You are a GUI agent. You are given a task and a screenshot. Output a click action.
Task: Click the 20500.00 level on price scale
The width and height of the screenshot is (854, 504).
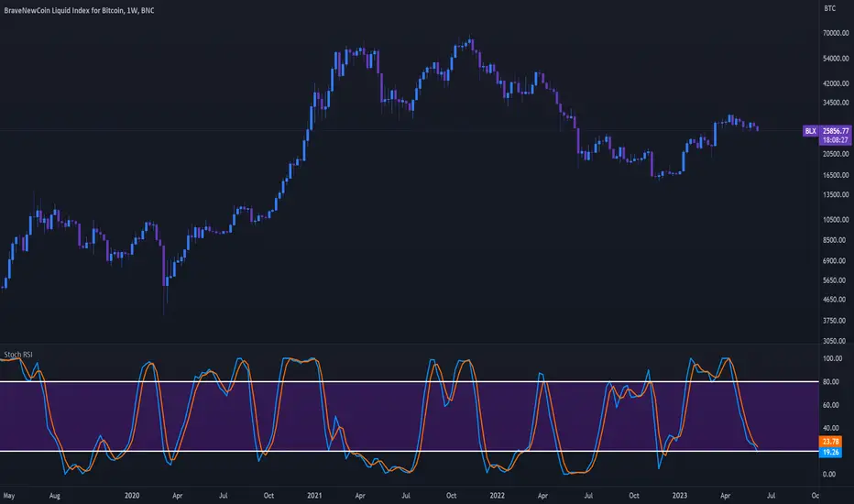[836, 154]
